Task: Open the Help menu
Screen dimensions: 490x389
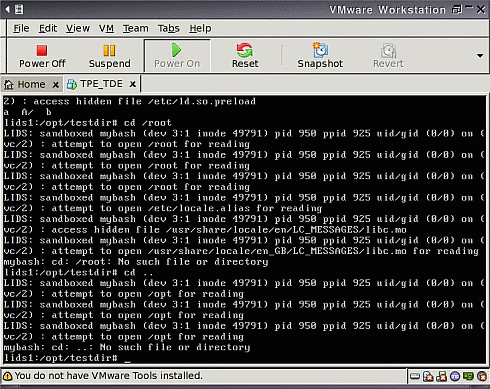Action: (x=200, y=28)
